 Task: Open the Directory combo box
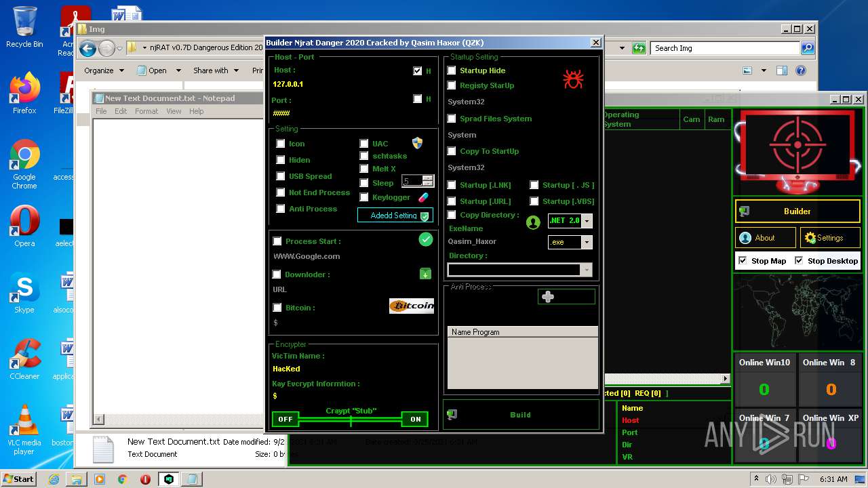click(x=520, y=270)
